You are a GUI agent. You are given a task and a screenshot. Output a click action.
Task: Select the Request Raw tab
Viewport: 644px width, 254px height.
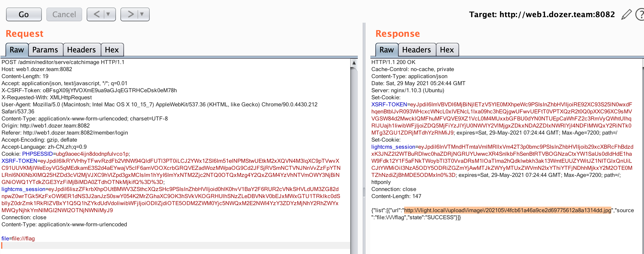17,50
